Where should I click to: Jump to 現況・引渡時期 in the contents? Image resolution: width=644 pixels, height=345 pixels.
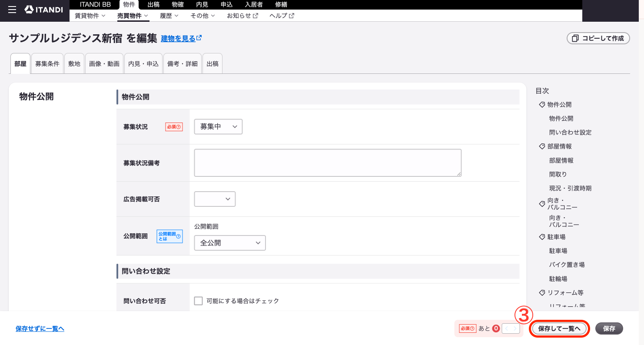coord(570,188)
